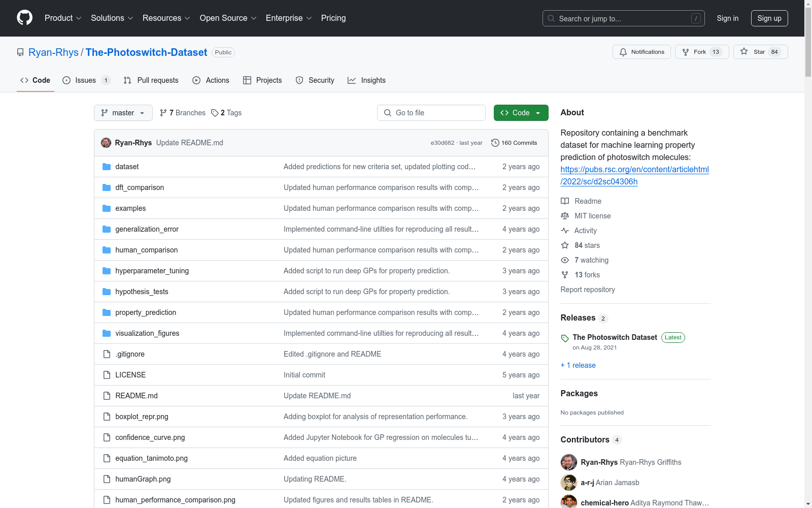Click the Go to file input
This screenshot has height=508, width=812.
(431, 113)
